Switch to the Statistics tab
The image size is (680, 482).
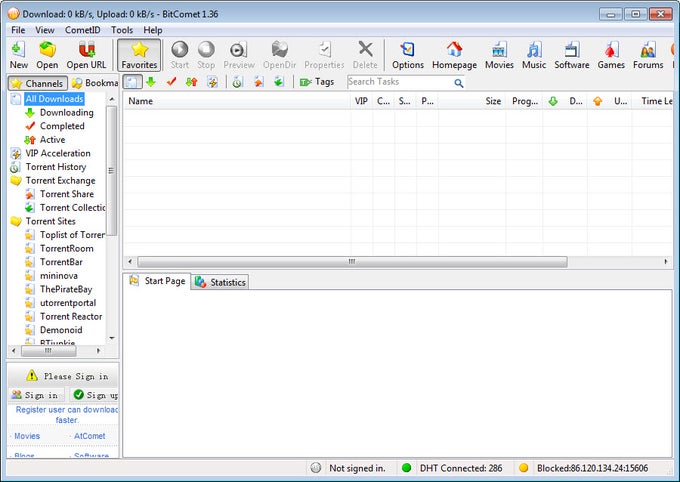220,282
